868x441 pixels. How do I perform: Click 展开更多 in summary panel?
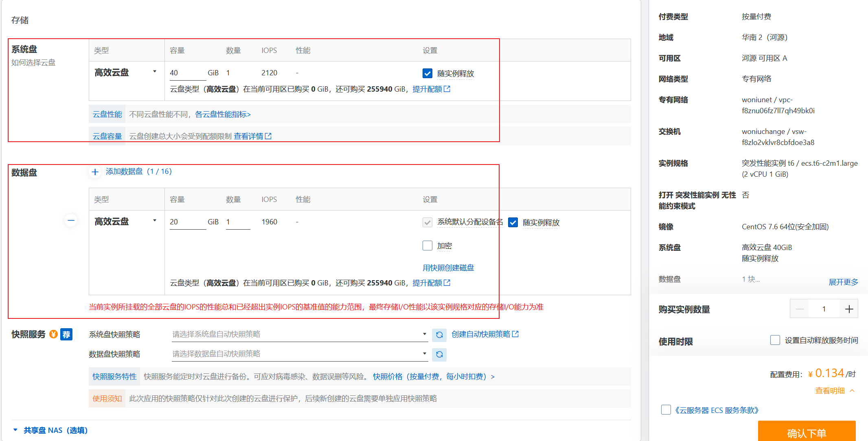[x=843, y=282]
